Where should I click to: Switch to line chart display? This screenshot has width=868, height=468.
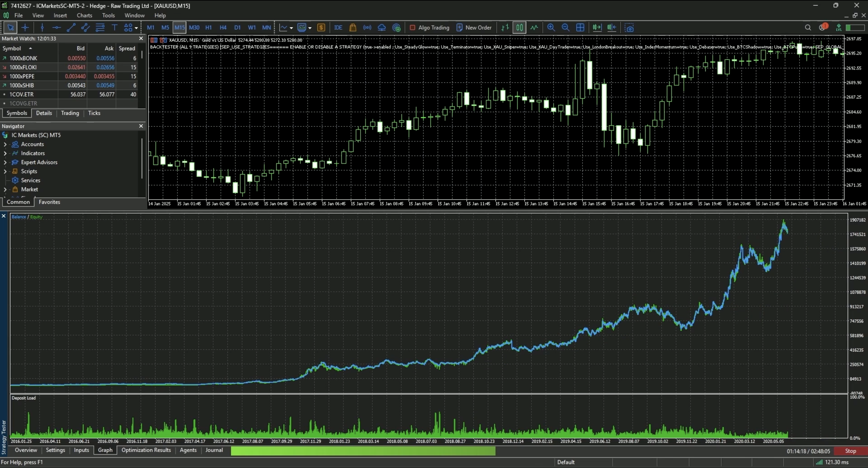point(534,28)
